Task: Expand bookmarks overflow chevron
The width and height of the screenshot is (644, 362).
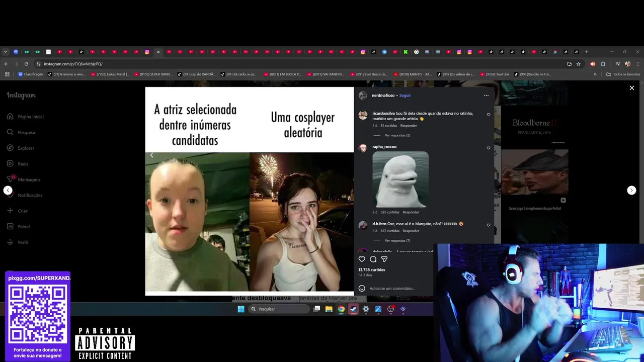Action: click(595, 74)
